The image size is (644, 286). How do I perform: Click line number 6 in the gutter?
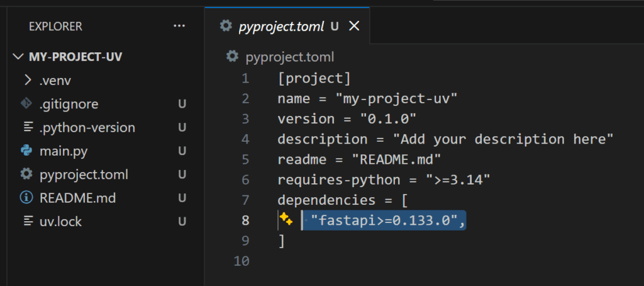pyautogui.click(x=244, y=180)
